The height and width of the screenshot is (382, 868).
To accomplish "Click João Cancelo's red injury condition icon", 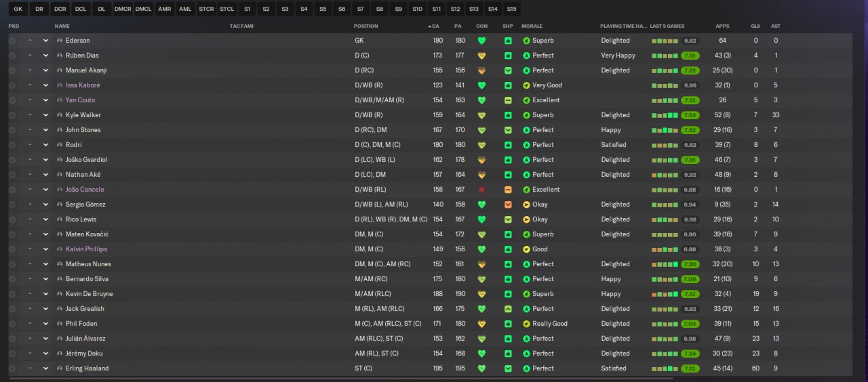I will pyautogui.click(x=482, y=190).
